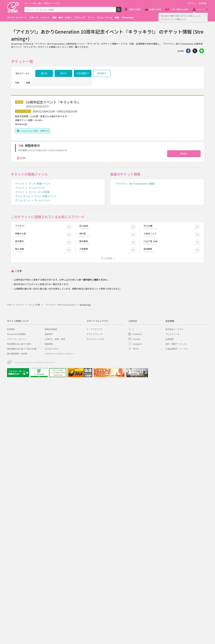
Task: Click the ストリーミング配信 genre link
Action: tap(39, 192)
